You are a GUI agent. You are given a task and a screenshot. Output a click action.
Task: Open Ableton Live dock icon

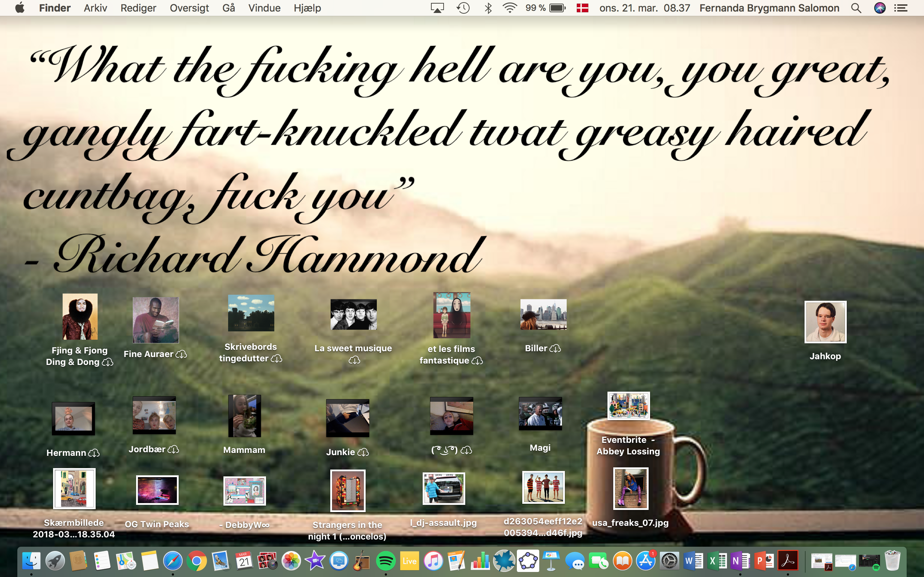[409, 561]
